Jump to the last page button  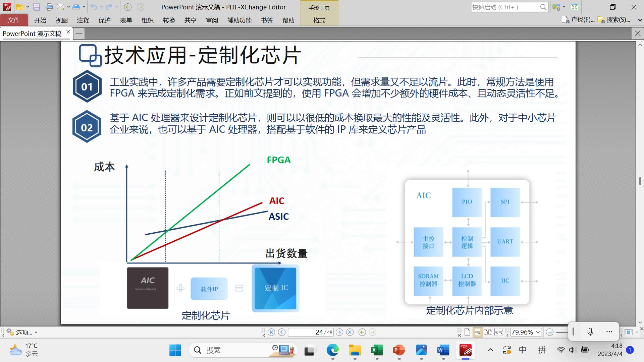pyautogui.click(x=350, y=332)
